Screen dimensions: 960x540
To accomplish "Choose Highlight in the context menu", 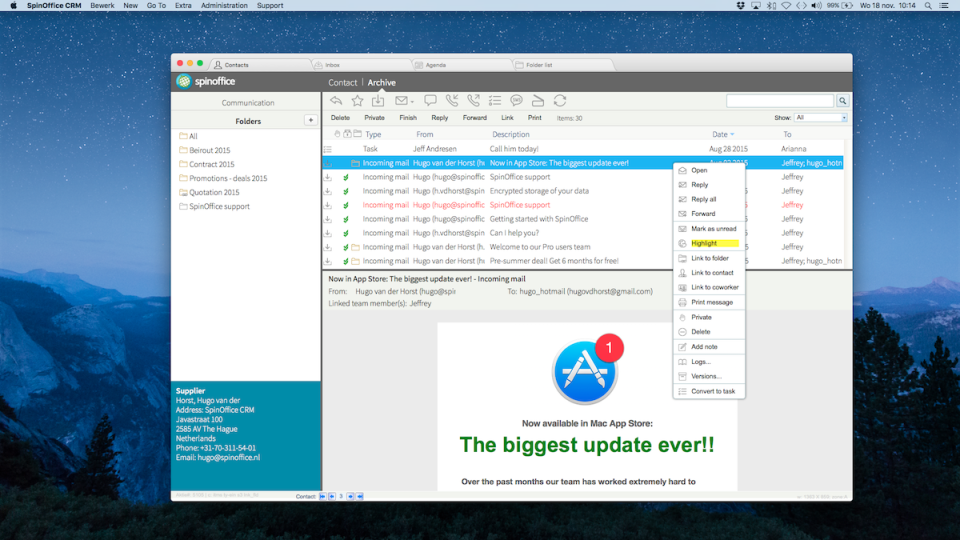I will point(709,243).
